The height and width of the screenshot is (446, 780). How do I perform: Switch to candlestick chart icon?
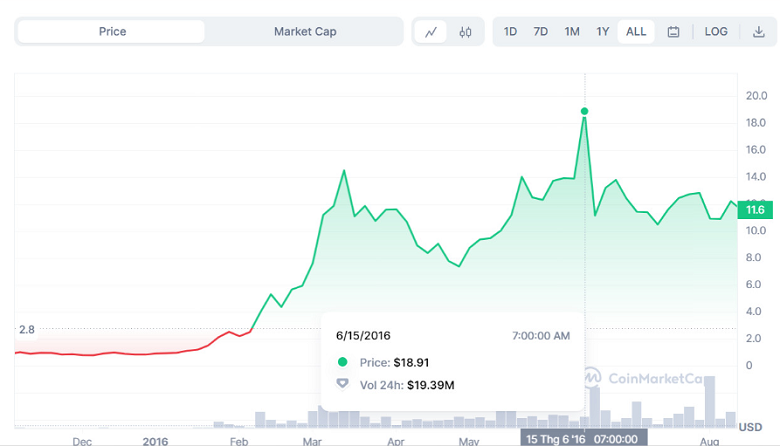pyautogui.click(x=465, y=32)
